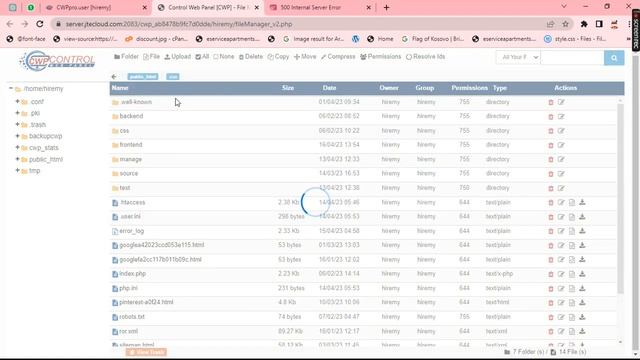The image size is (640, 360).
Task: Switch to the CWPpro.user [hiremy] browser tab
Action: click(x=97, y=7)
